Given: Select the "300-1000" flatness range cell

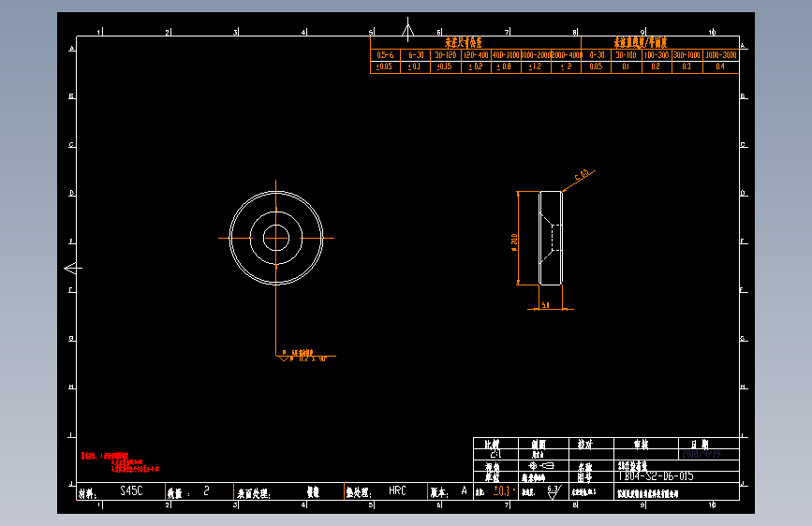Looking at the screenshot, I should click(687, 55).
